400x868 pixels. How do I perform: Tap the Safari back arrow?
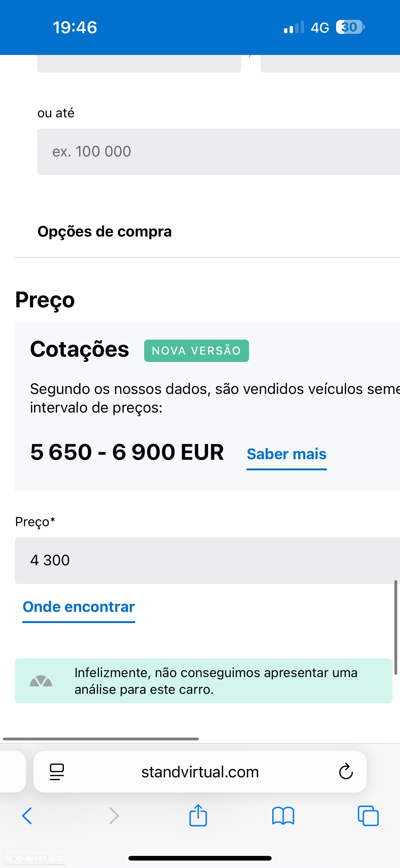click(x=27, y=816)
